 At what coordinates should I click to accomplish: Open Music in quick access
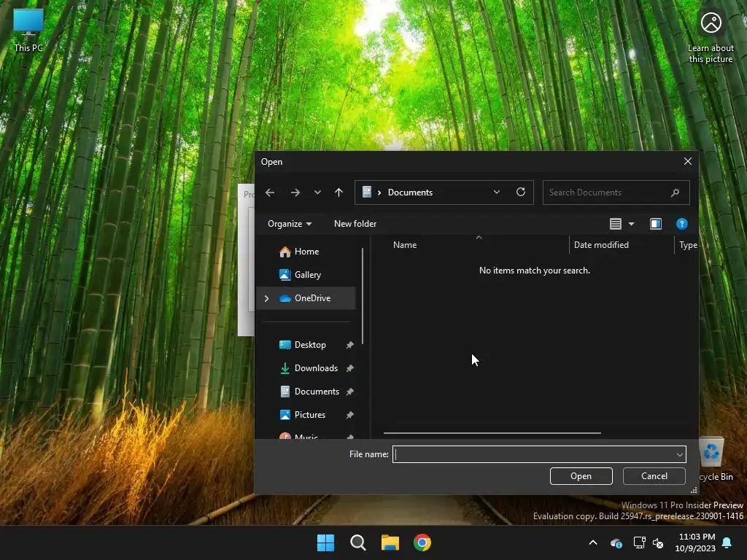click(306, 436)
